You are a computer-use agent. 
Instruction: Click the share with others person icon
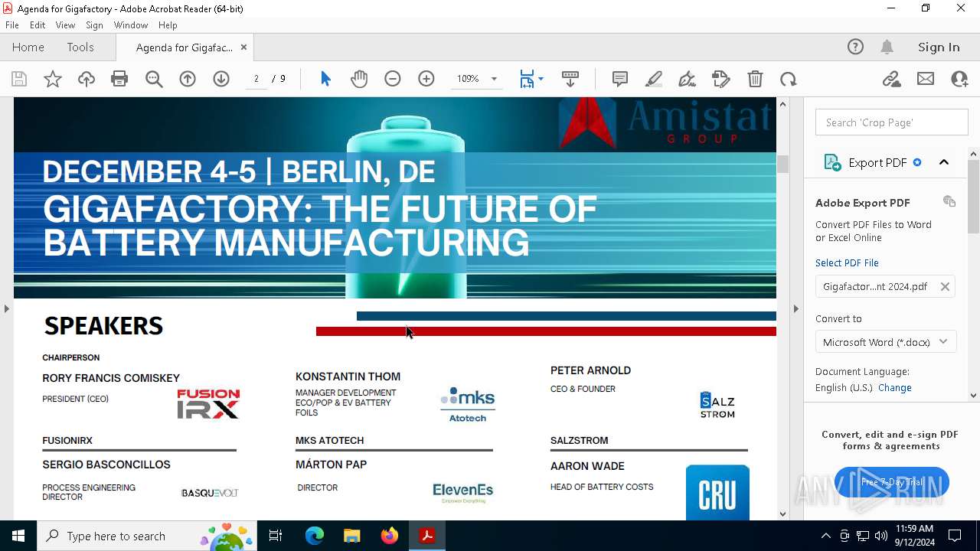click(x=959, y=79)
